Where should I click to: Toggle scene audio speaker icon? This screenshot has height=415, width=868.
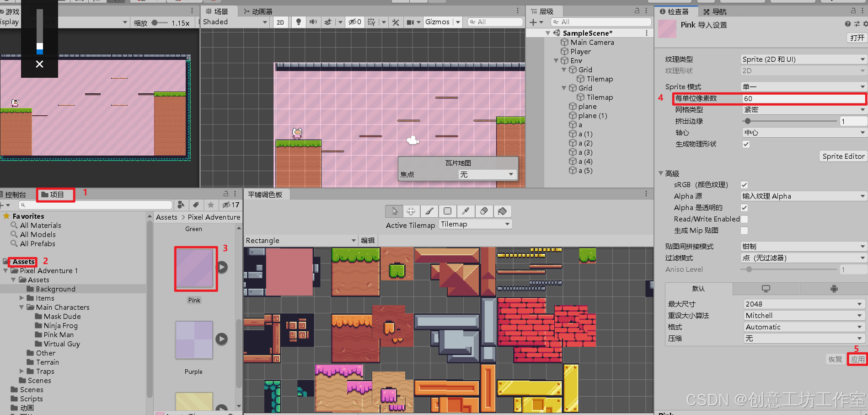point(313,22)
